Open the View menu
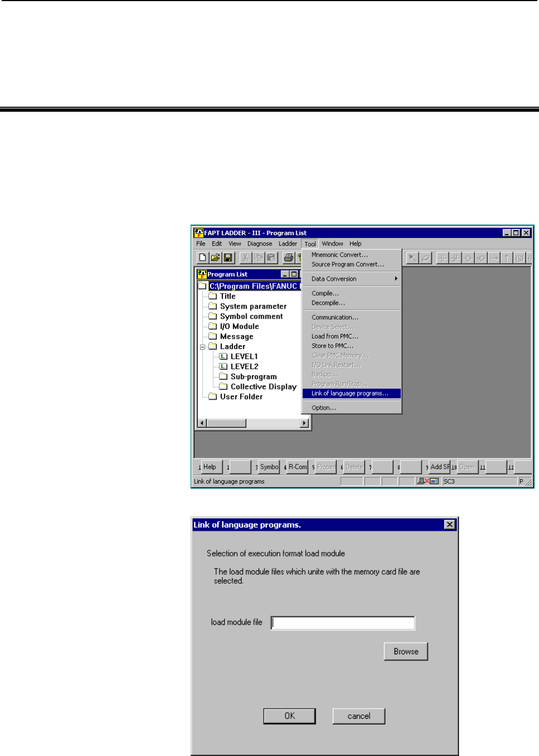 click(235, 243)
